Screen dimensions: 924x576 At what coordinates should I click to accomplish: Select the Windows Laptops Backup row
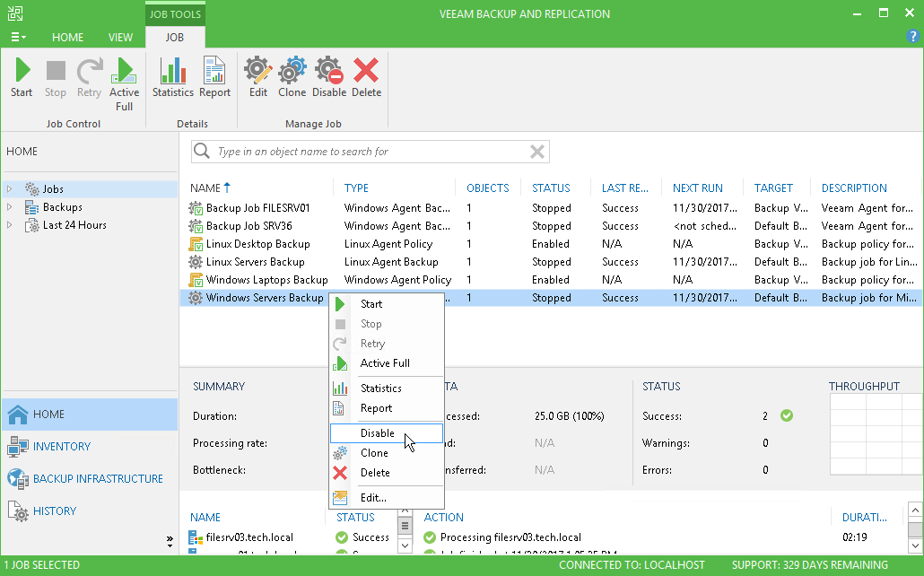(551, 280)
